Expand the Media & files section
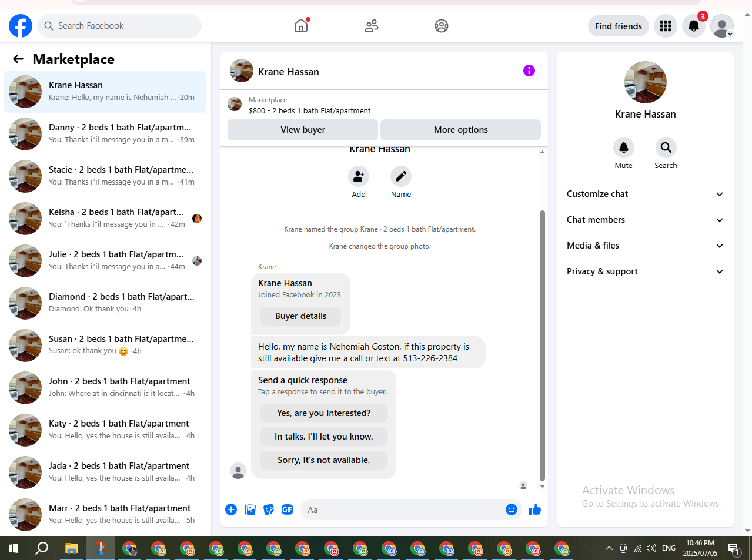This screenshot has height=560, width=752. pyautogui.click(x=645, y=246)
